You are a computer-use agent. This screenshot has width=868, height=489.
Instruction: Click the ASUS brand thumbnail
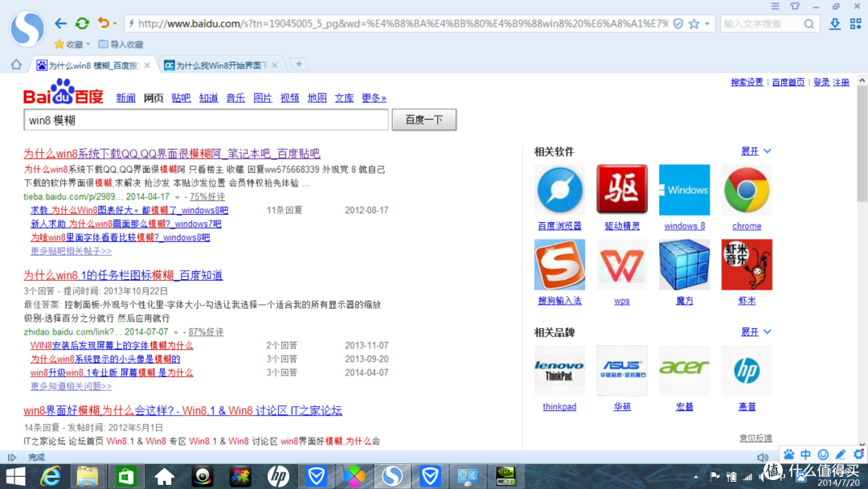click(x=621, y=371)
